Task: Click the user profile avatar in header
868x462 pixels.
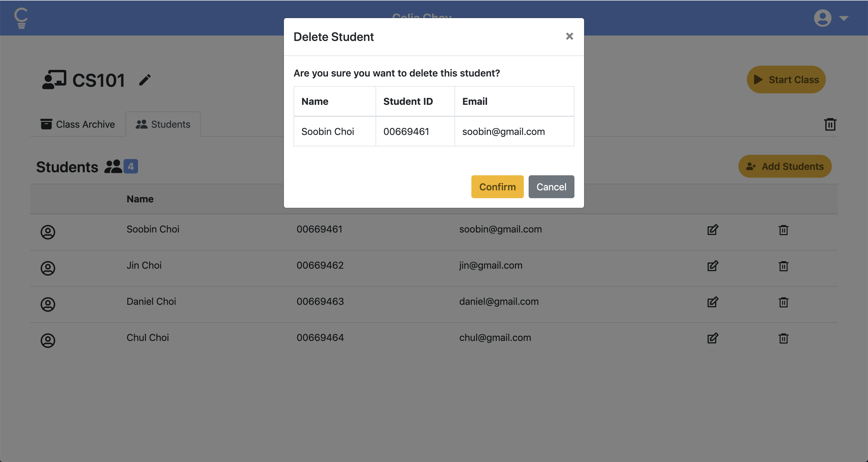Action: pyautogui.click(x=822, y=18)
